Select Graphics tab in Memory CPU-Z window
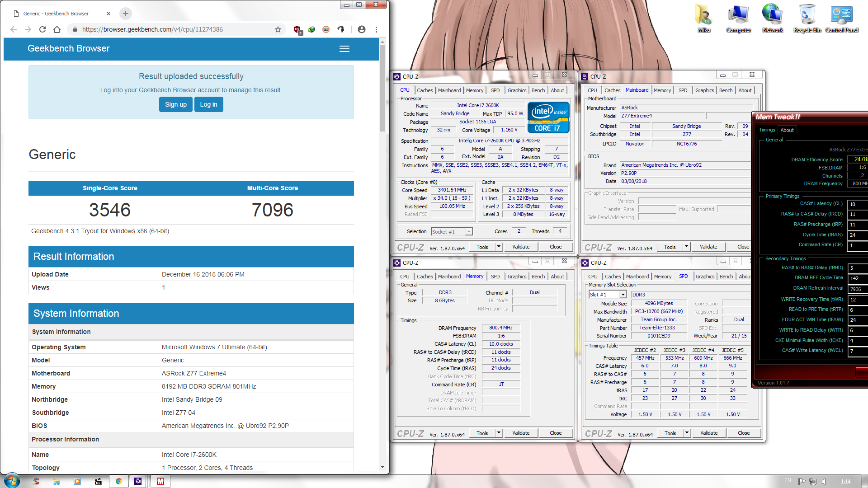The height and width of the screenshot is (488, 868). (517, 277)
